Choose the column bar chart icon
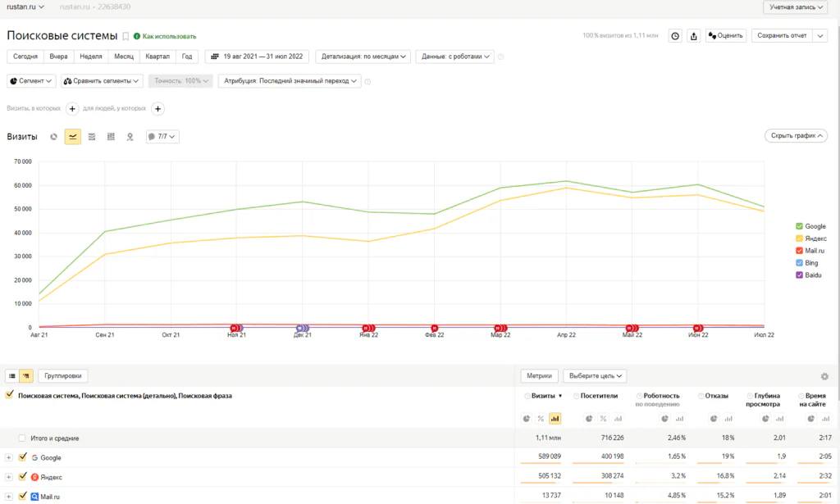This screenshot has height=504, width=840. [x=111, y=137]
